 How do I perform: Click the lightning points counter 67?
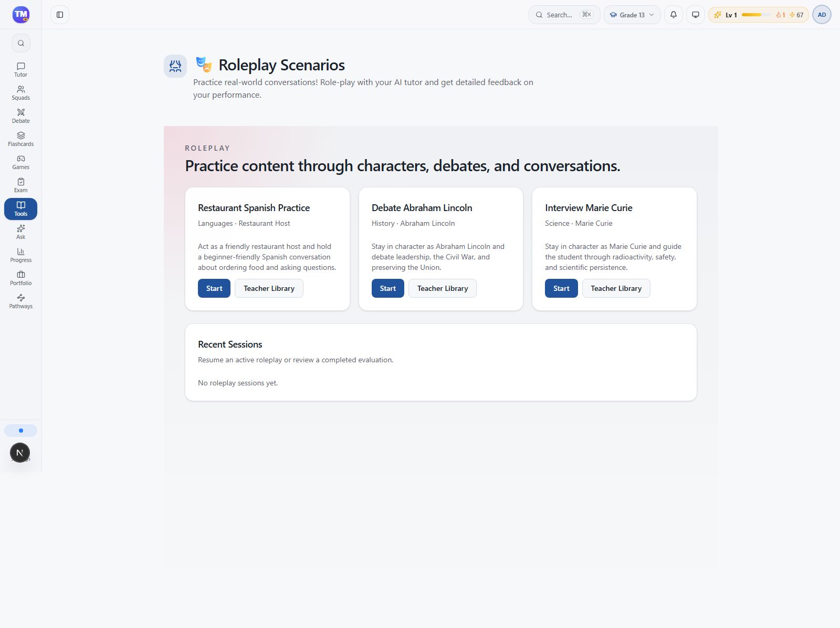tap(796, 15)
